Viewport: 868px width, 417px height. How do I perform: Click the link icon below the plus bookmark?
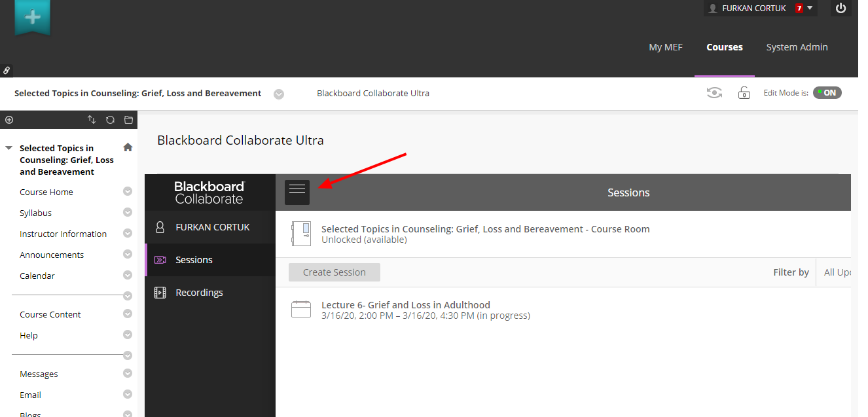(x=7, y=70)
